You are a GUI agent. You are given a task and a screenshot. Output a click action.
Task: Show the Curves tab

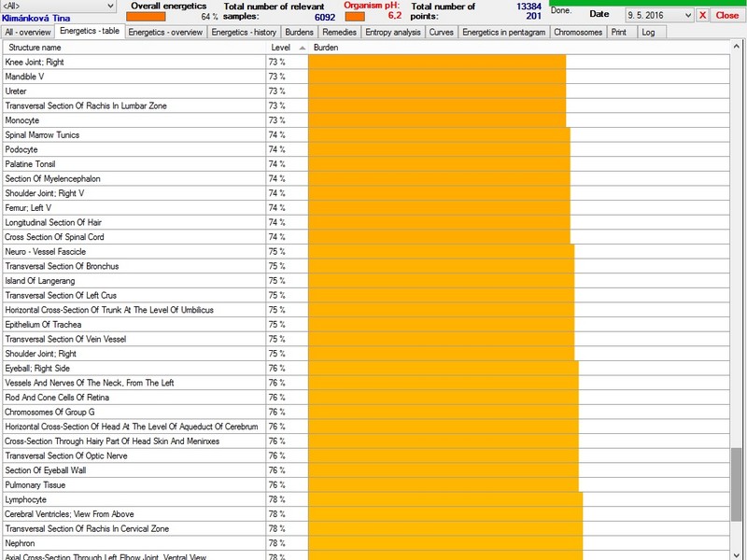[442, 32]
